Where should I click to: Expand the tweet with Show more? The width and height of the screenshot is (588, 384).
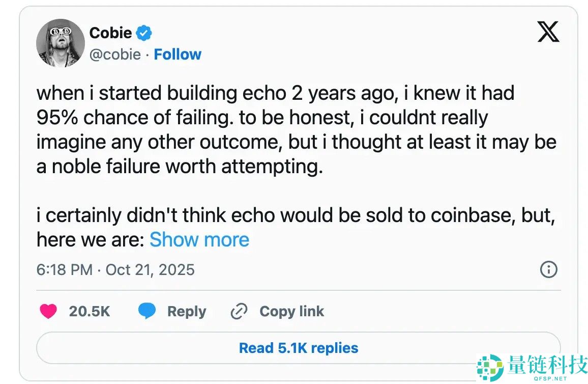click(x=199, y=239)
